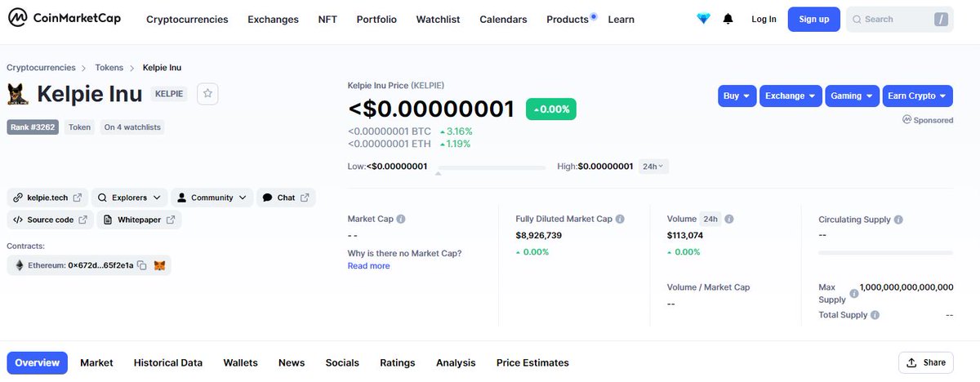Expand the Community dropdown
980x382 pixels.
tap(212, 198)
